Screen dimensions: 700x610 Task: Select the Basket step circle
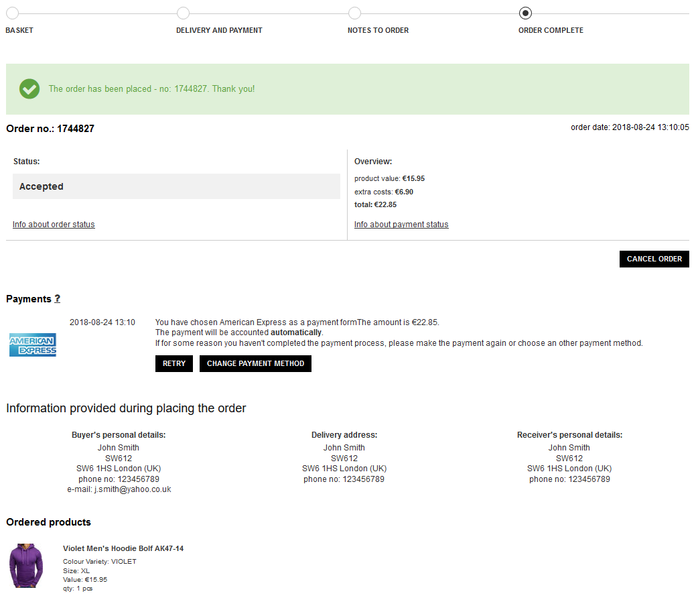[x=13, y=13]
